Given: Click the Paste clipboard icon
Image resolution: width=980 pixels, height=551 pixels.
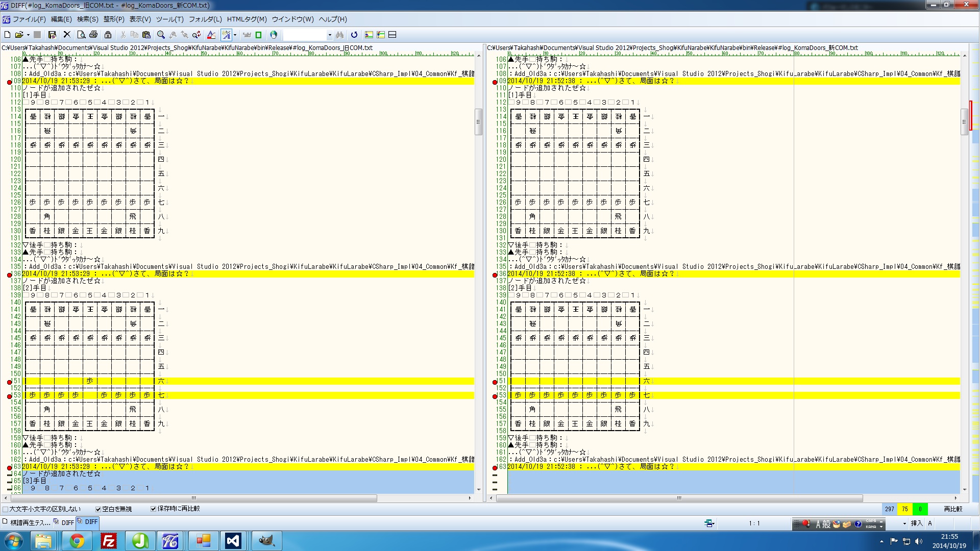Looking at the screenshot, I should [x=146, y=35].
